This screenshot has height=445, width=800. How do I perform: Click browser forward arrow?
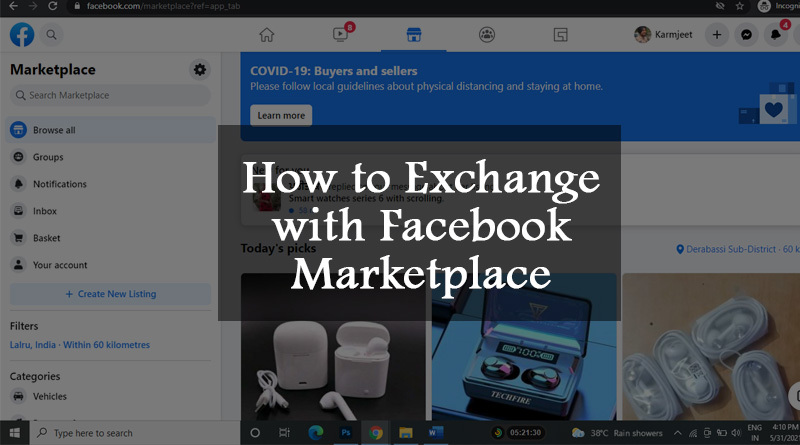33,6
